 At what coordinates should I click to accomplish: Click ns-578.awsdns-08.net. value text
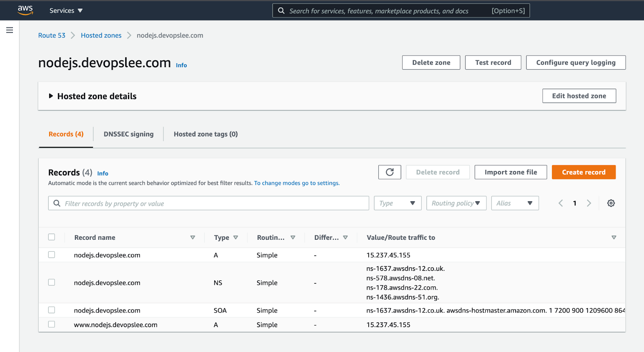coord(400,278)
